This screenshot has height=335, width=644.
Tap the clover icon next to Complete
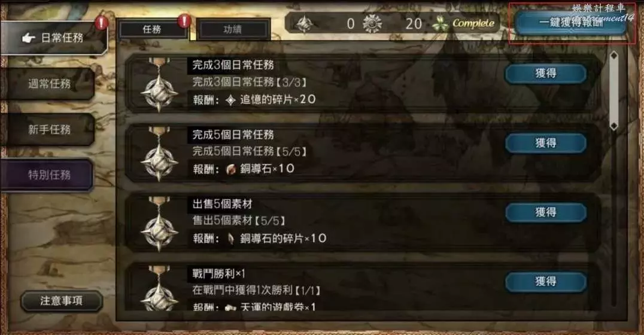[x=441, y=24]
